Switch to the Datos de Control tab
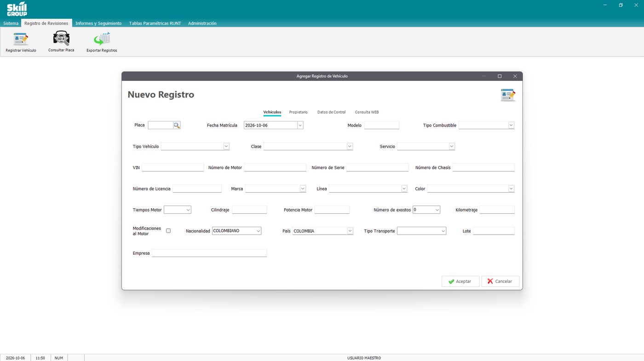 click(x=331, y=112)
